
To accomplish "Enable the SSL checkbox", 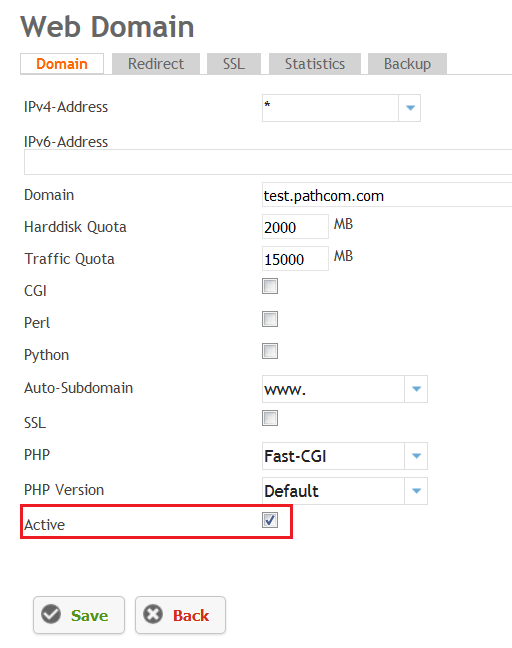I will 270,418.
